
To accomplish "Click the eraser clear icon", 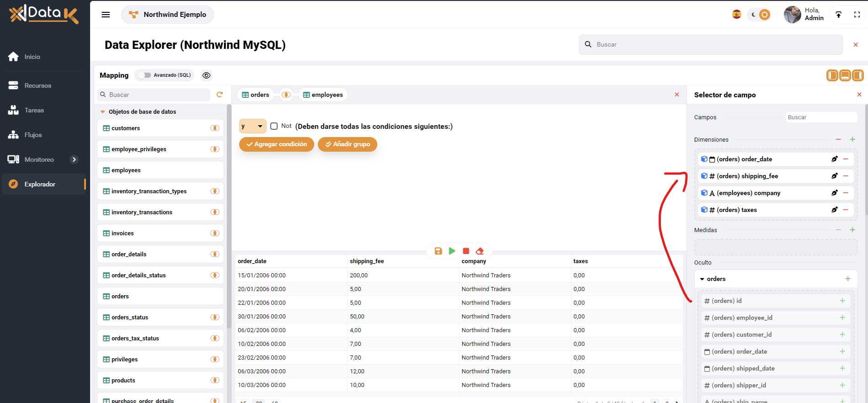I will (480, 251).
